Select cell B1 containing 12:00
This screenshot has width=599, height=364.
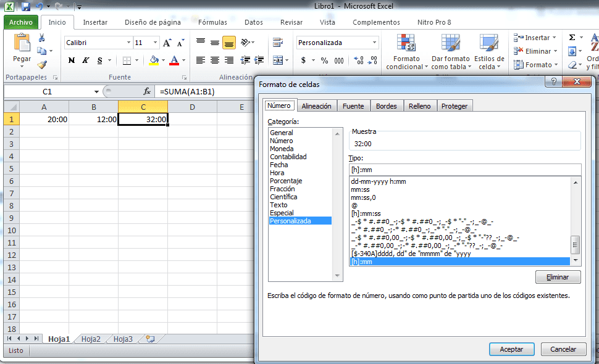tap(94, 120)
